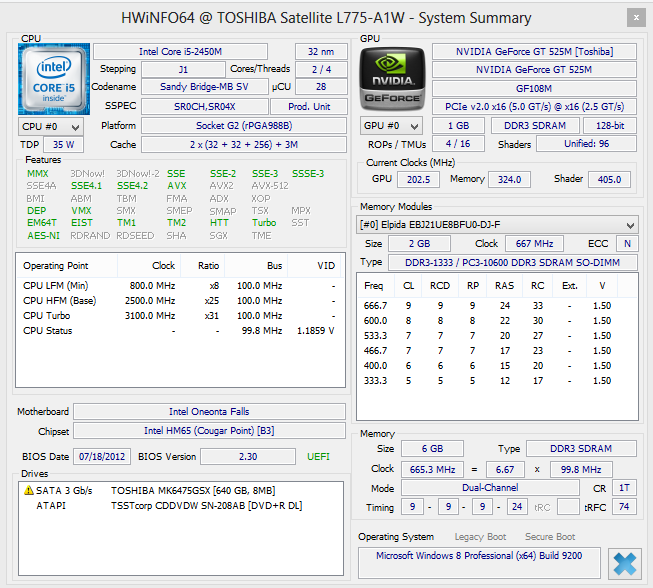Select the CPU Status row
The image size is (653, 588).
coord(180,331)
